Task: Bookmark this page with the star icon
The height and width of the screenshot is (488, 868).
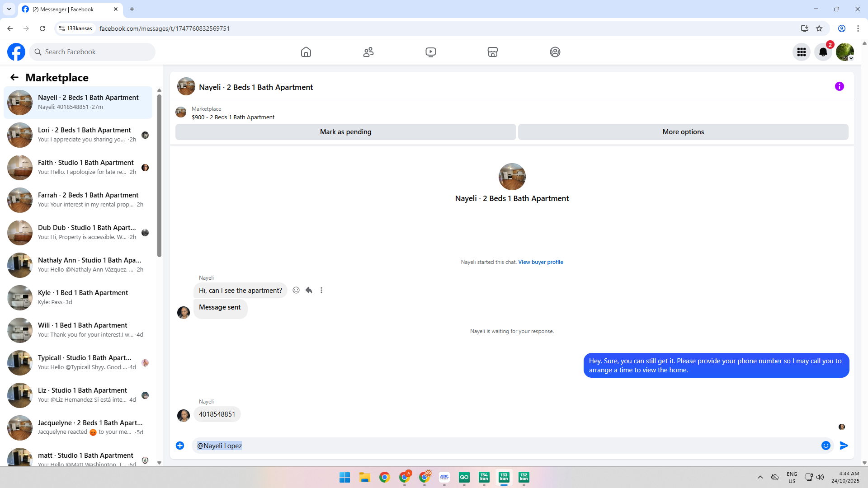Action: (x=819, y=28)
